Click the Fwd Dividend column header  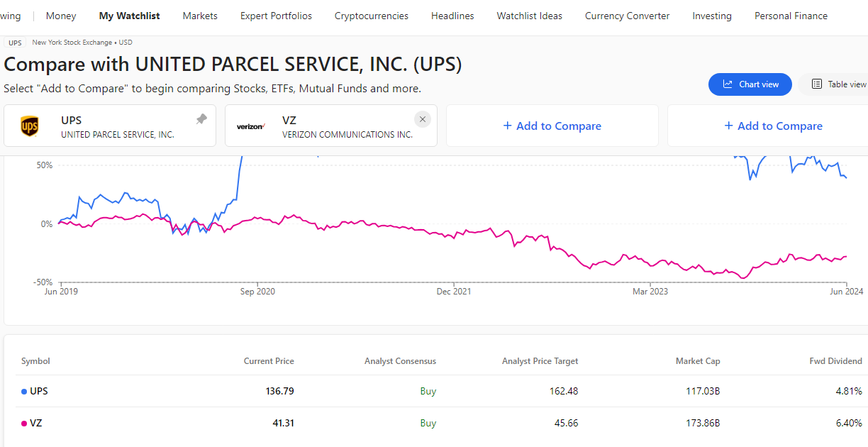point(836,361)
